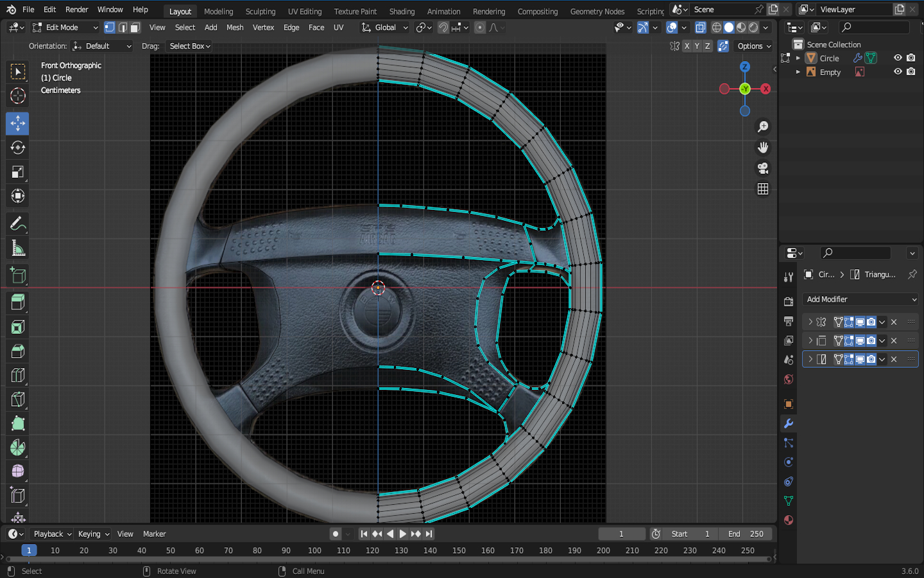
Task: Choose the Measure ruler tool
Action: 17,248
